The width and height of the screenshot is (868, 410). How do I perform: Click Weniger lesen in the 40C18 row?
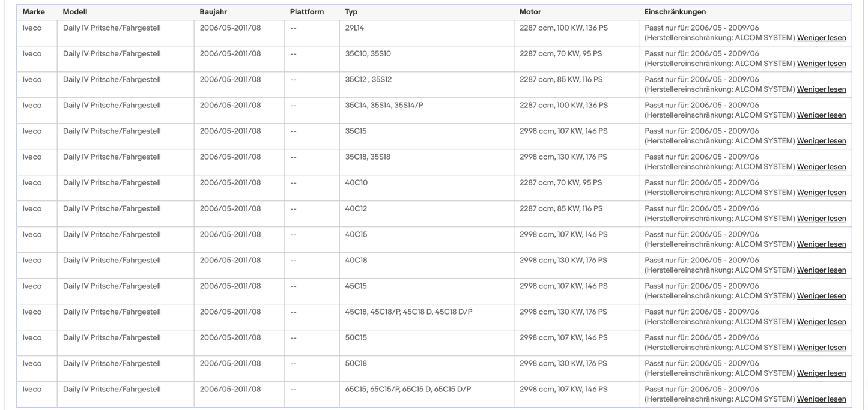tap(821, 270)
